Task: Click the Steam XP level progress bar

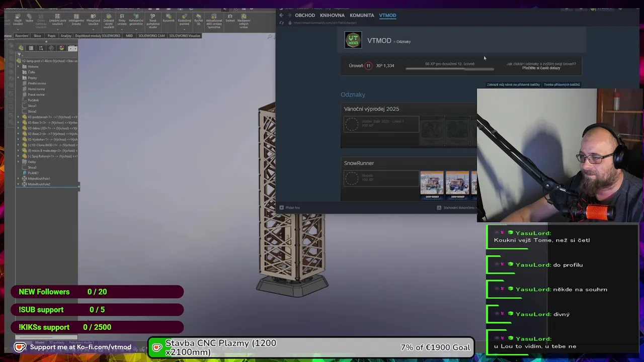Action: 449,68
